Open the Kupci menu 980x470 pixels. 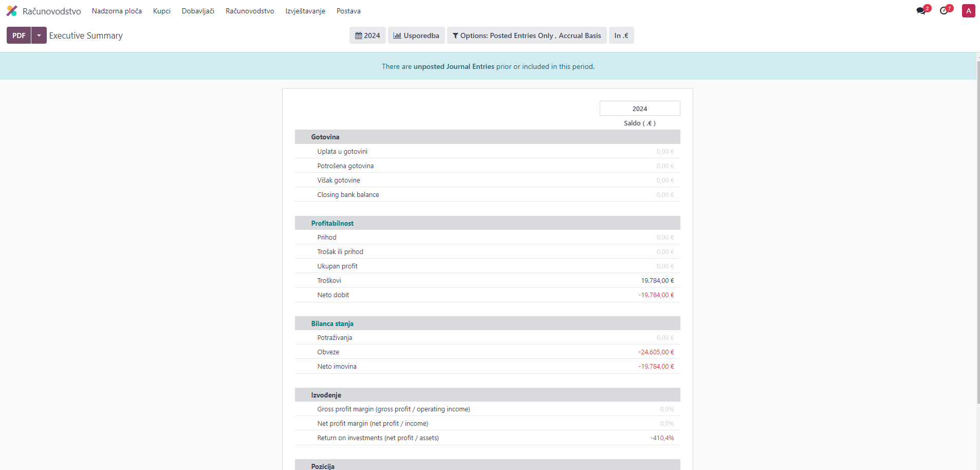coord(162,11)
